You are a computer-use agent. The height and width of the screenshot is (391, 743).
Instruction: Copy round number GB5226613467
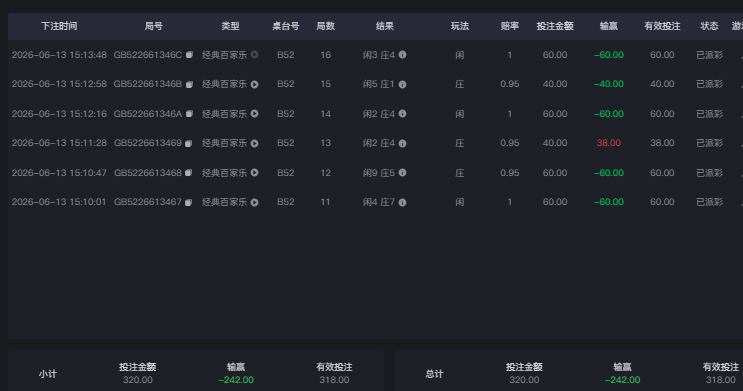coord(188,202)
